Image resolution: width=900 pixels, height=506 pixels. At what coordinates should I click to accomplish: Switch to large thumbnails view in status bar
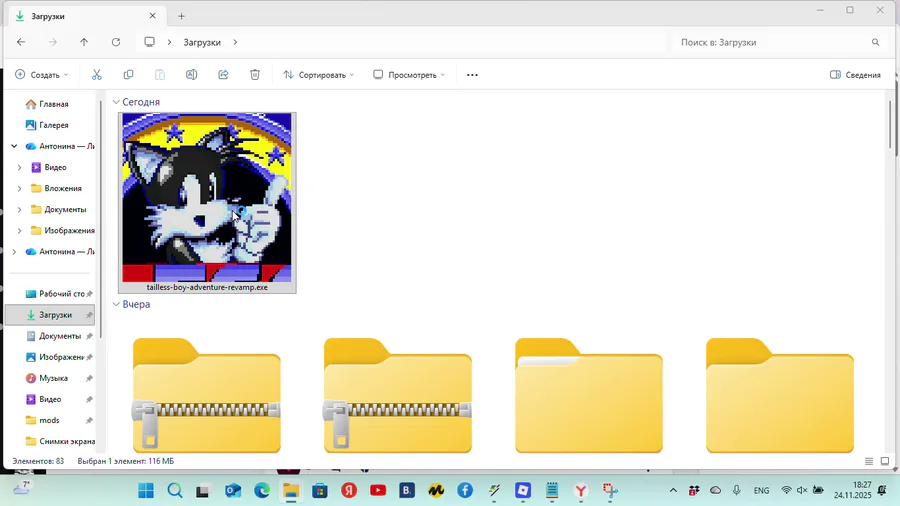tap(885, 461)
